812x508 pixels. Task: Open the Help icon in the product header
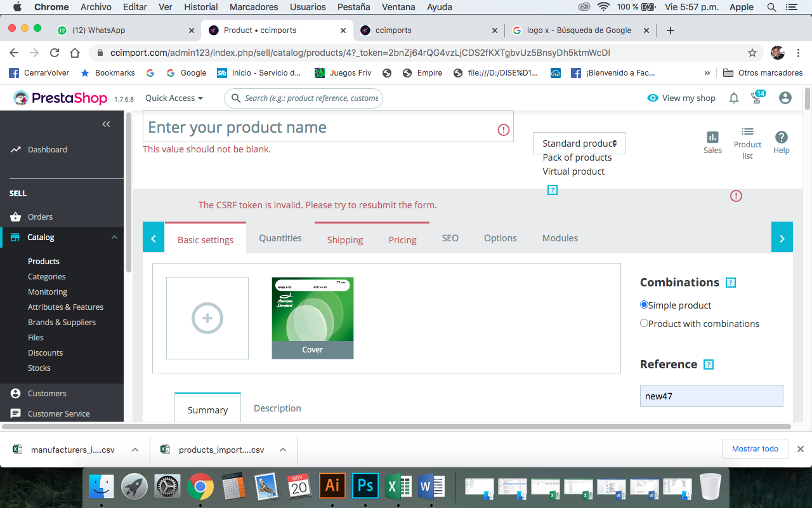(782, 142)
